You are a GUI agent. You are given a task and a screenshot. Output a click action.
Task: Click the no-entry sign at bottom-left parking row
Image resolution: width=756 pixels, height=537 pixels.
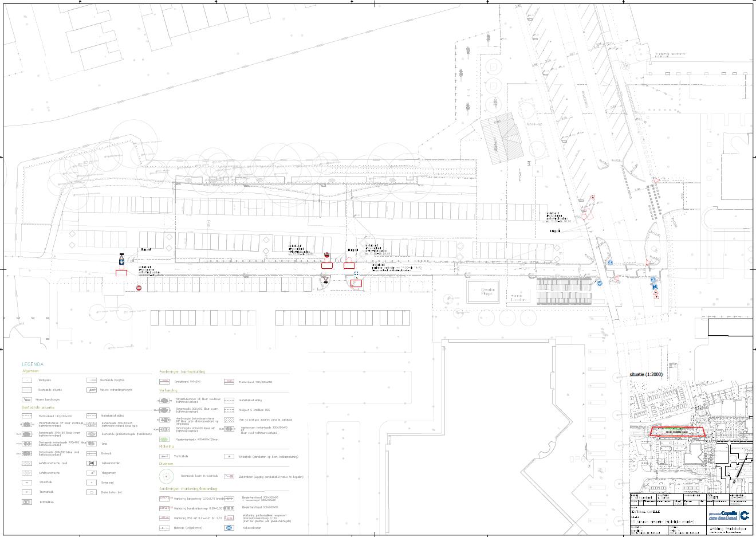[139, 288]
